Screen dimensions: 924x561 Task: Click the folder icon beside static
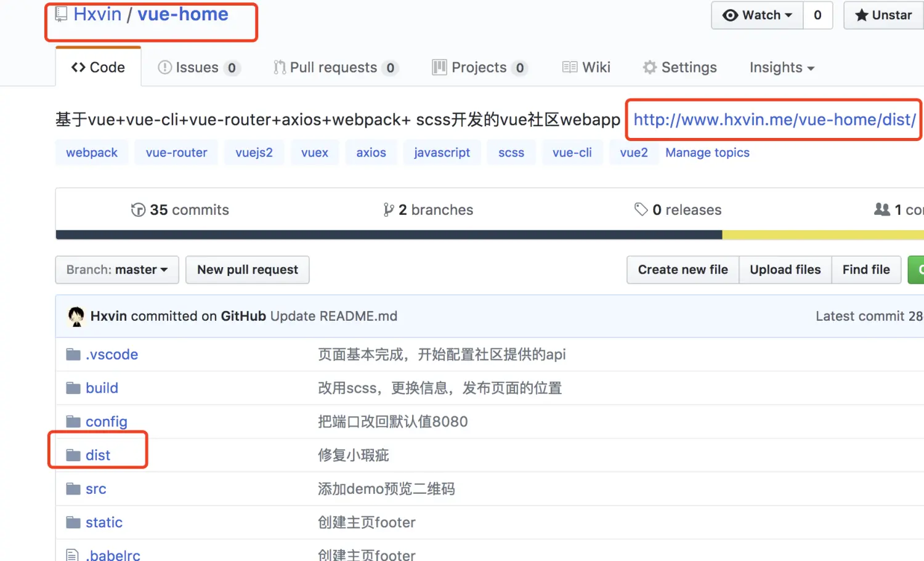73,522
